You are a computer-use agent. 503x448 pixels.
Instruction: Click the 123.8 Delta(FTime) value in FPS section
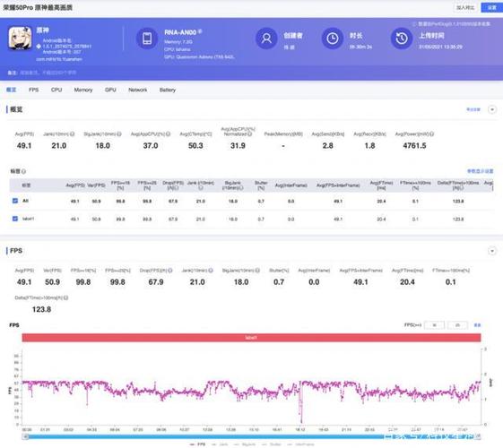[41, 309]
